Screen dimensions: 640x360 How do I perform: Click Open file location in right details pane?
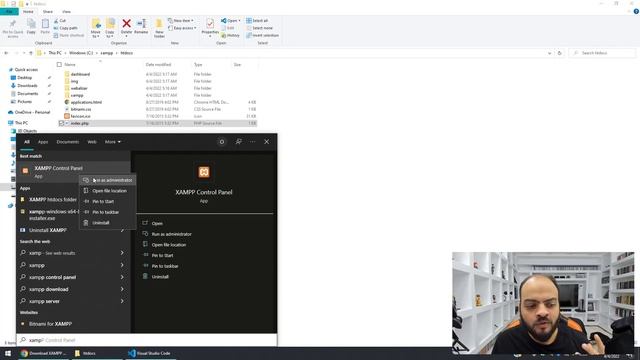point(168,244)
